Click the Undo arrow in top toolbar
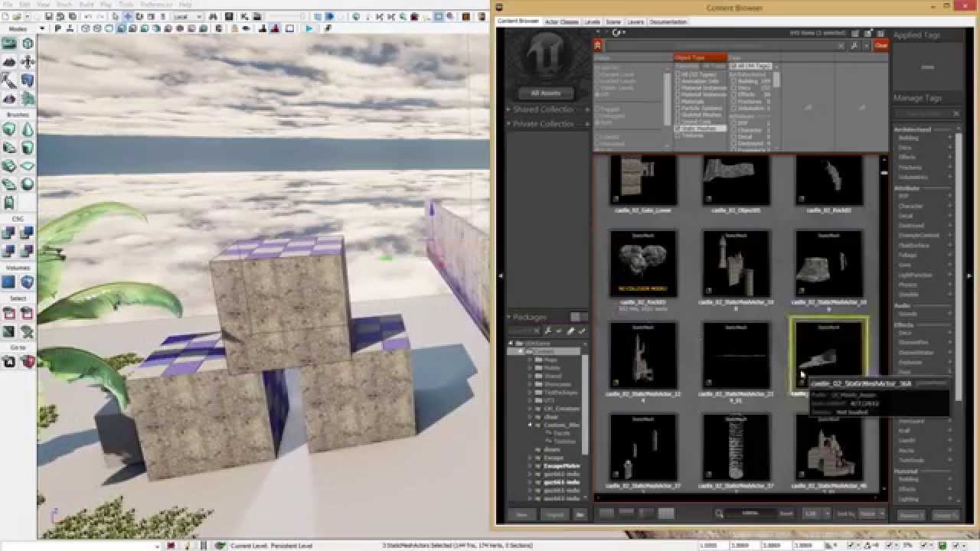This screenshot has width=980, height=551. (87, 16)
